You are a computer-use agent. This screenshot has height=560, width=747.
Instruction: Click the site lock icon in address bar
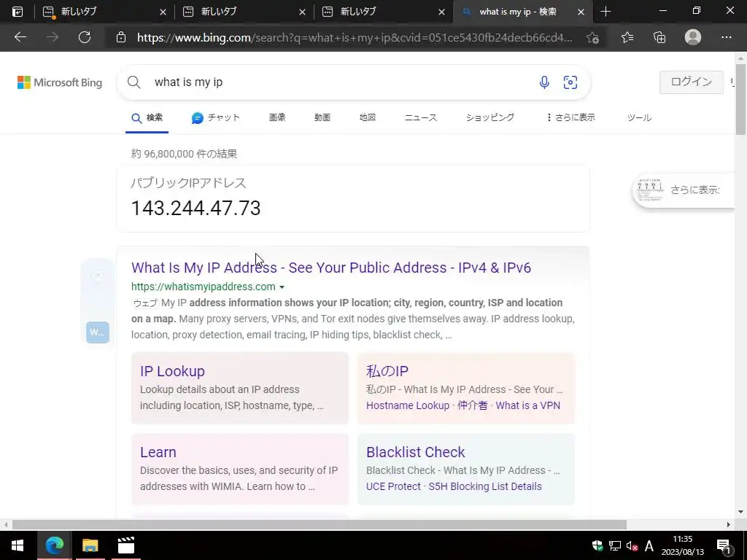click(x=121, y=37)
